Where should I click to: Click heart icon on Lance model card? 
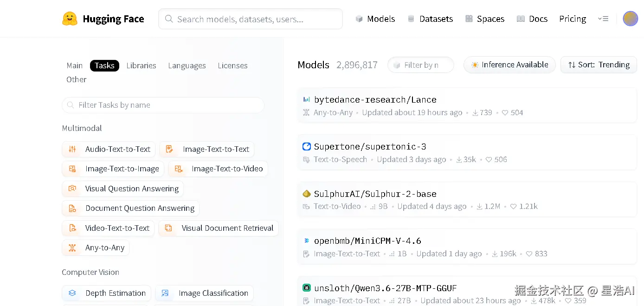(505, 113)
